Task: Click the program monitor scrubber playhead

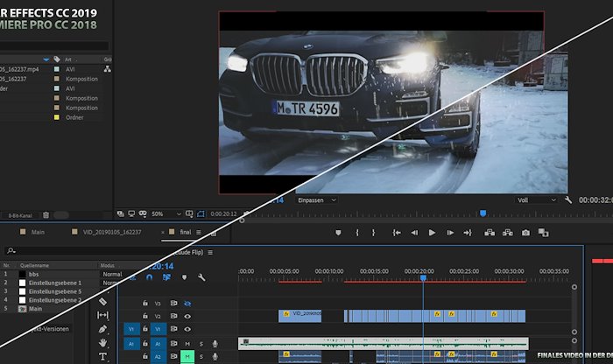Action: point(483,213)
